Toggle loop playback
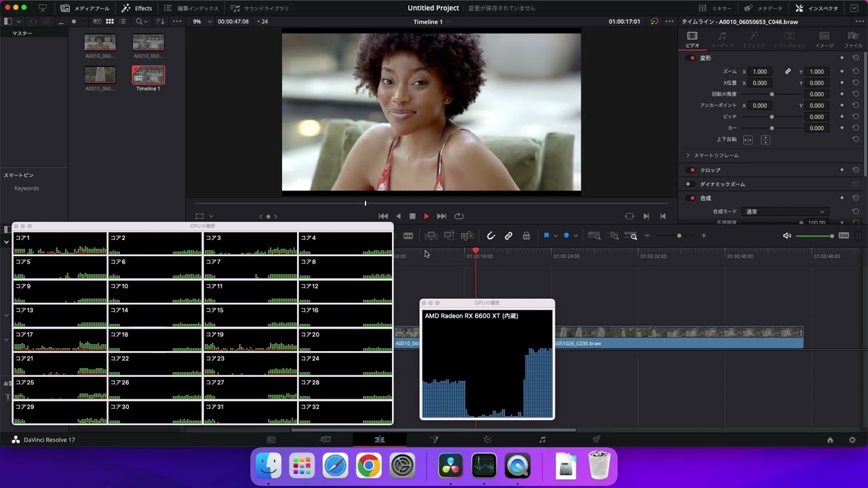This screenshot has height=488, width=868. [x=459, y=216]
